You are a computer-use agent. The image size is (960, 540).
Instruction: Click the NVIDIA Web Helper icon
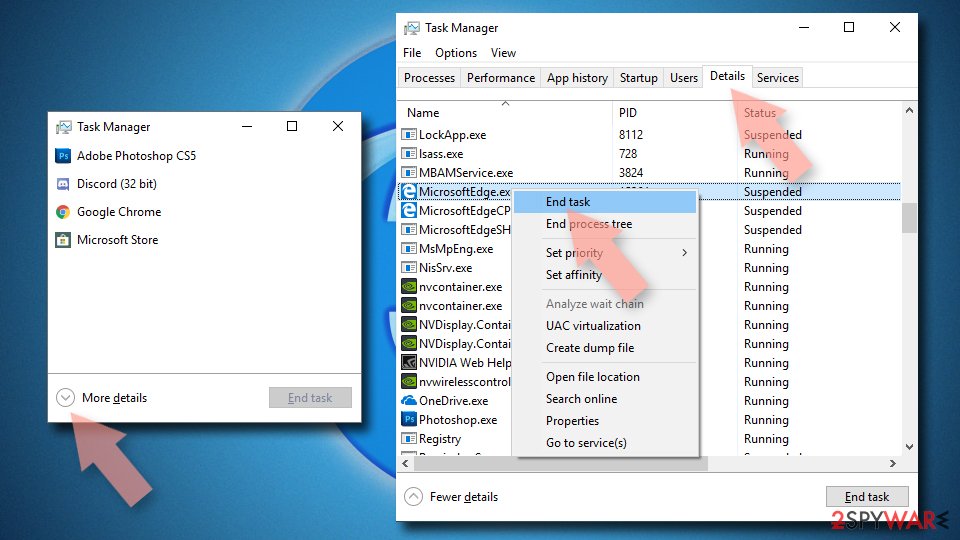[408, 362]
